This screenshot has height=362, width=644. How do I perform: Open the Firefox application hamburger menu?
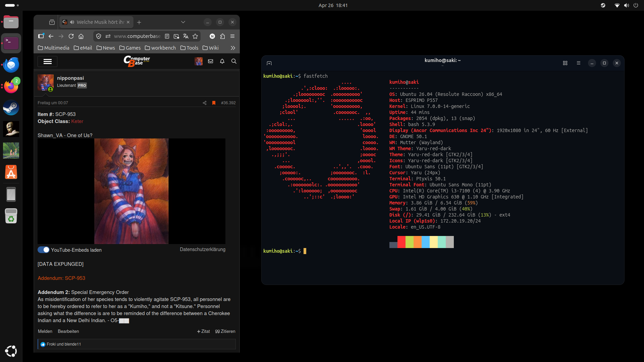point(233,36)
